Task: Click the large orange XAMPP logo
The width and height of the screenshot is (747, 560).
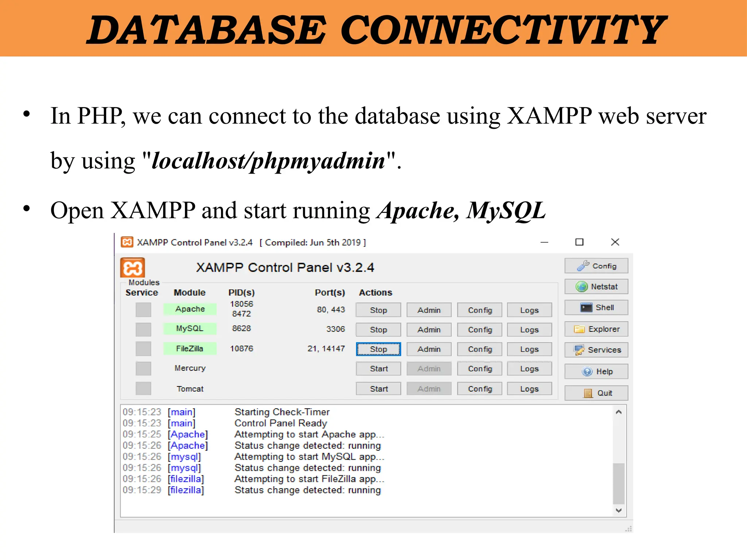Action: tap(132, 268)
